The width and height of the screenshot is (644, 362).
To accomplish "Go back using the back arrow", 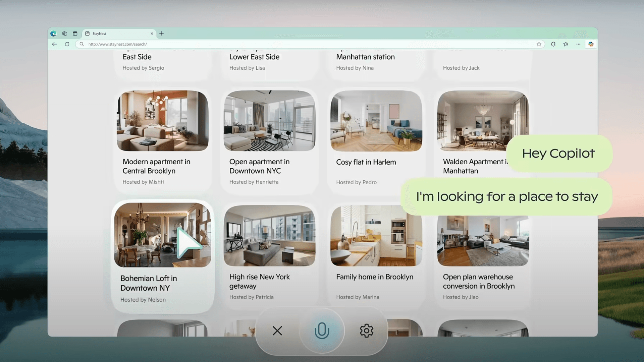I will click(54, 44).
